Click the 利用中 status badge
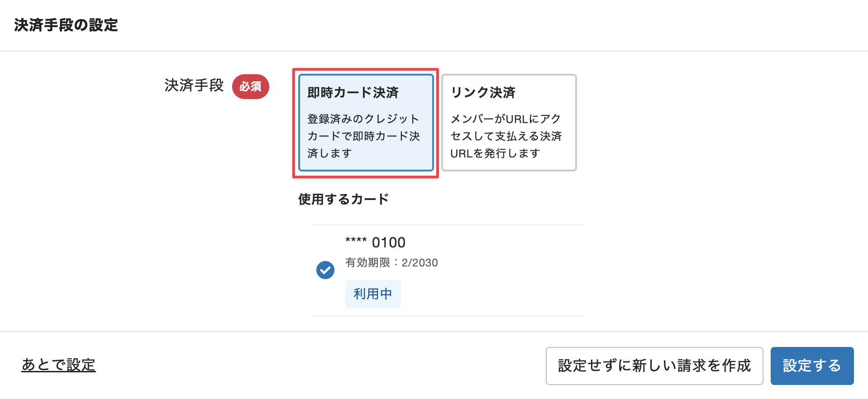868x399 pixels. coord(372,294)
